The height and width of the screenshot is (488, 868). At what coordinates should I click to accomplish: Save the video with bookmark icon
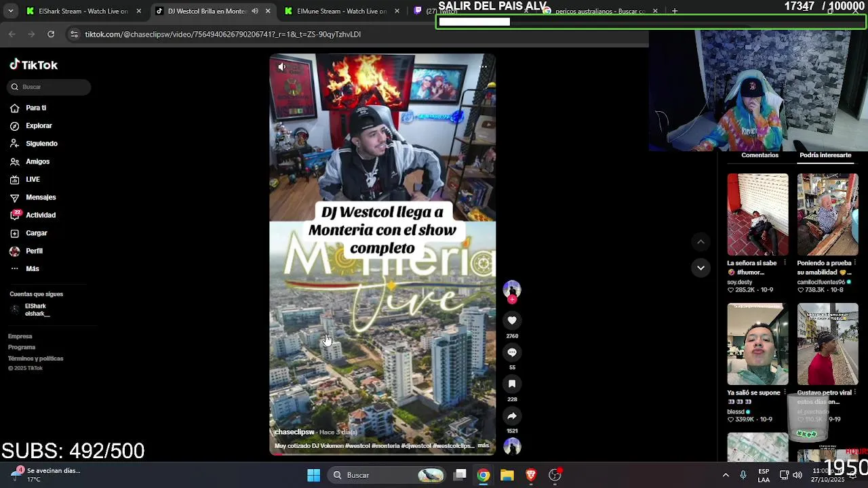[x=512, y=384]
